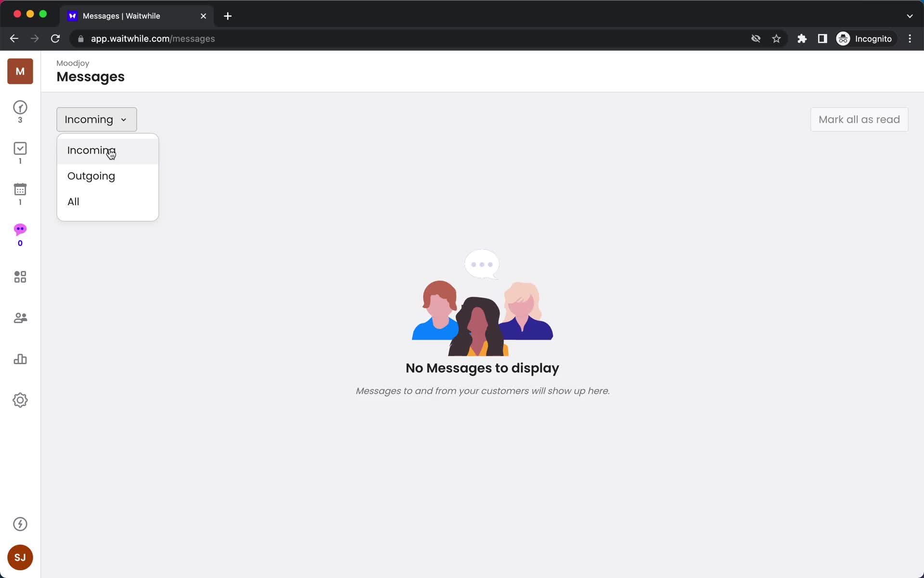
Task: Expand the Incoming messages dropdown
Action: point(96,119)
